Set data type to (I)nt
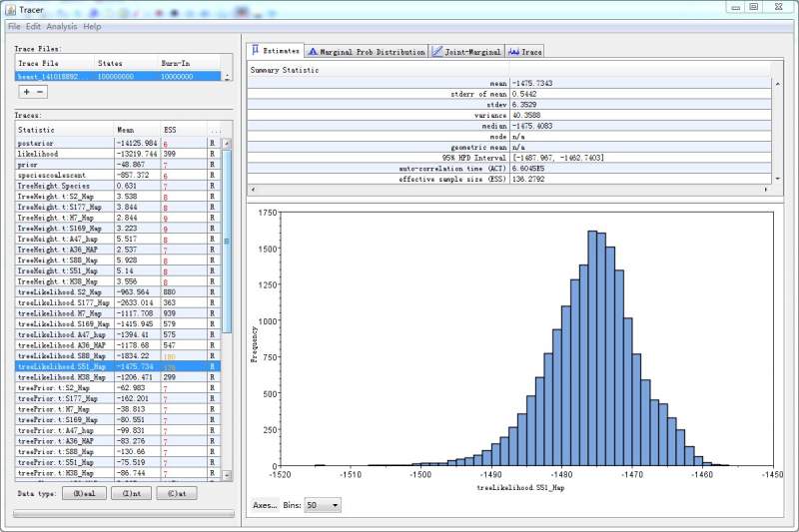 point(131,493)
